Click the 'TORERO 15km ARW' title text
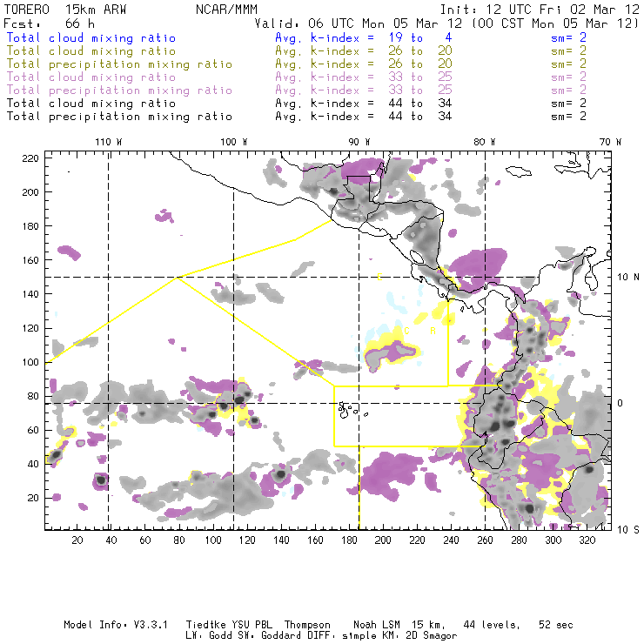The image size is (644, 644). (65, 10)
